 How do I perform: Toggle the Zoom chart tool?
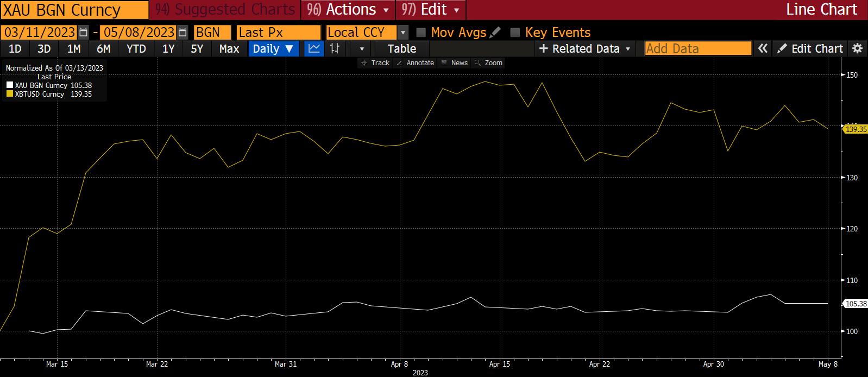[488, 63]
